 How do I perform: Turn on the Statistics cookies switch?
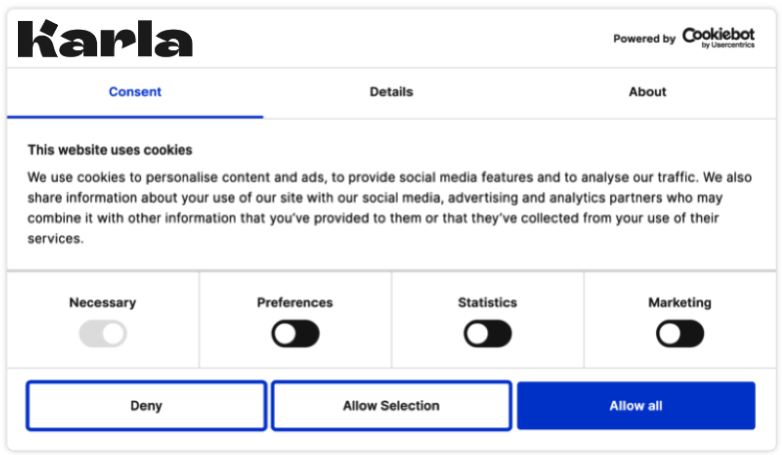(x=487, y=334)
